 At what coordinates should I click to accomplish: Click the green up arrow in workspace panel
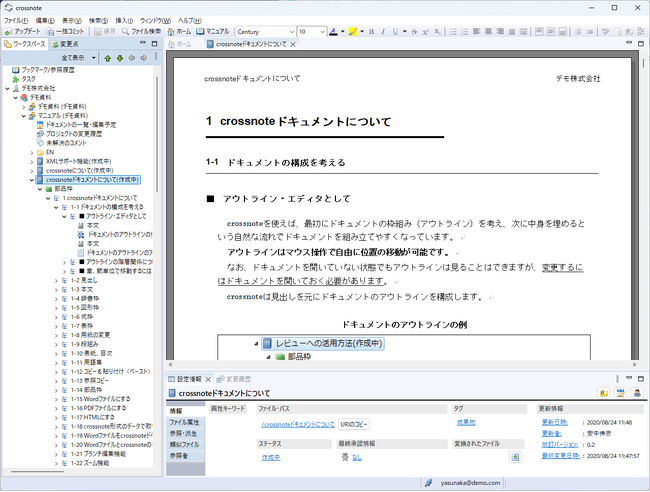point(107,58)
